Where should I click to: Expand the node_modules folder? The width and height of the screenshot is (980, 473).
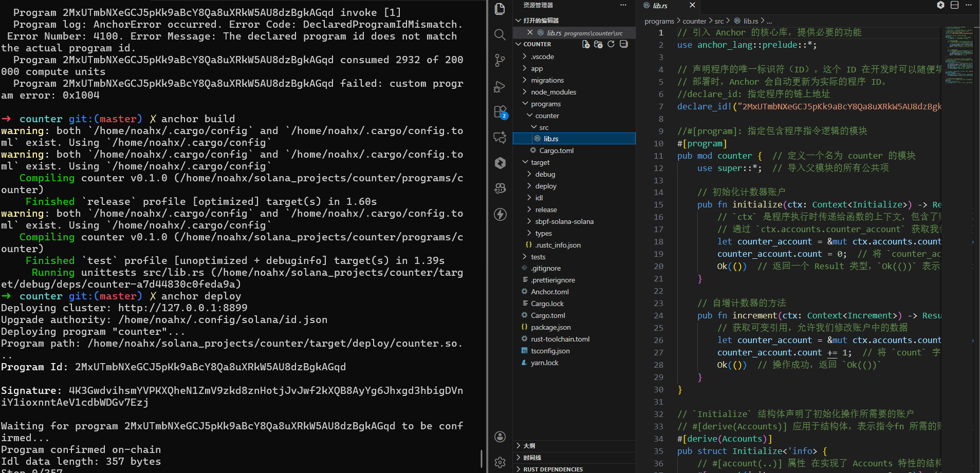(x=553, y=92)
